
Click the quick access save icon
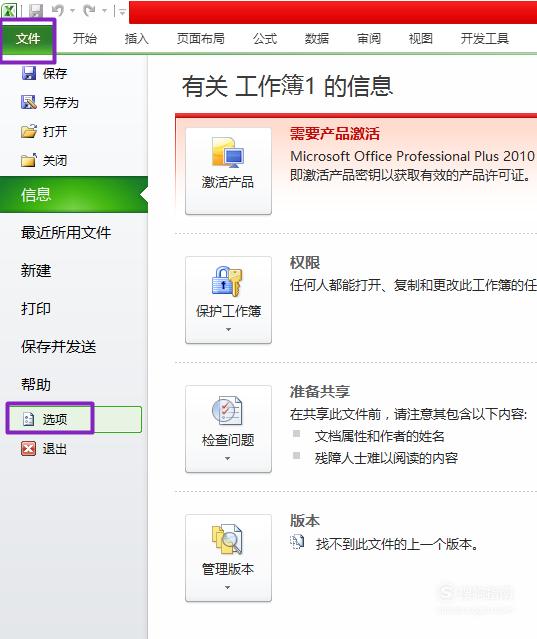point(36,10)
